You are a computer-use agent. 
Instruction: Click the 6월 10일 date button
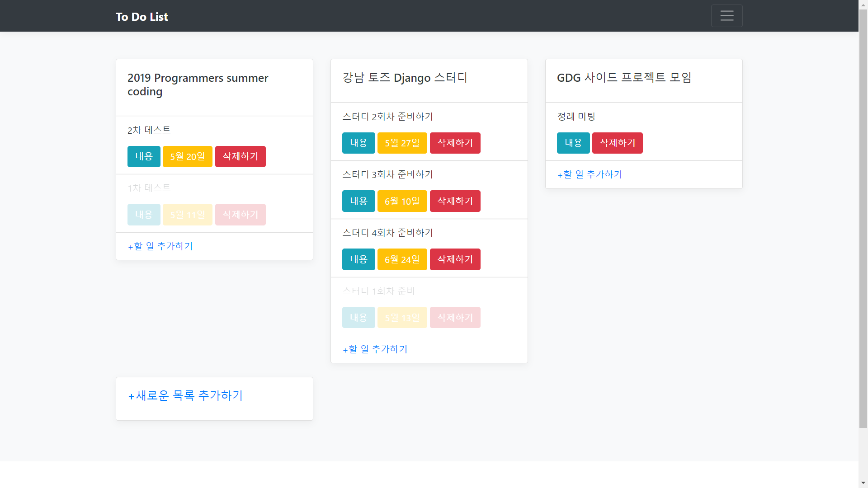pos(402,201)
